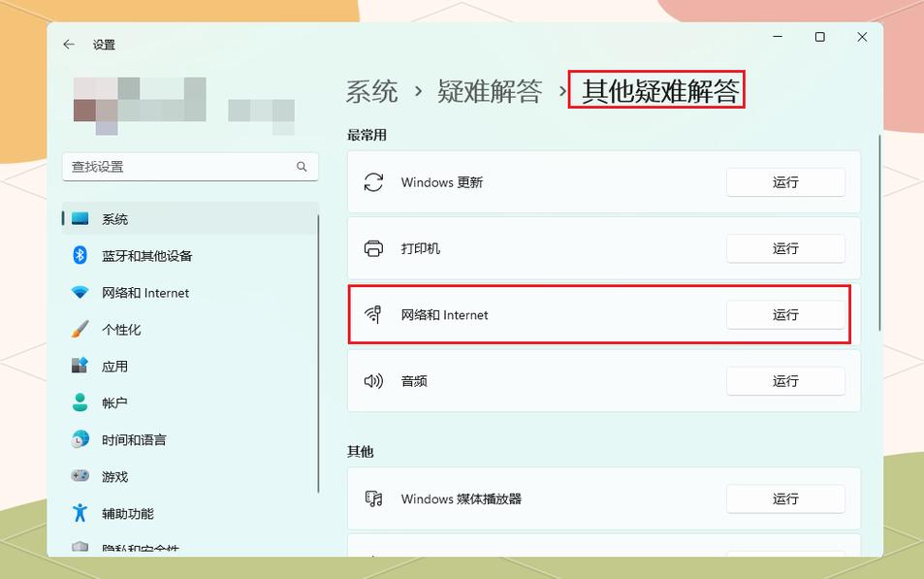Go to 疑难解答 in the breadcrumb
This screenshot has width=924, height=579.
(489, 91)
